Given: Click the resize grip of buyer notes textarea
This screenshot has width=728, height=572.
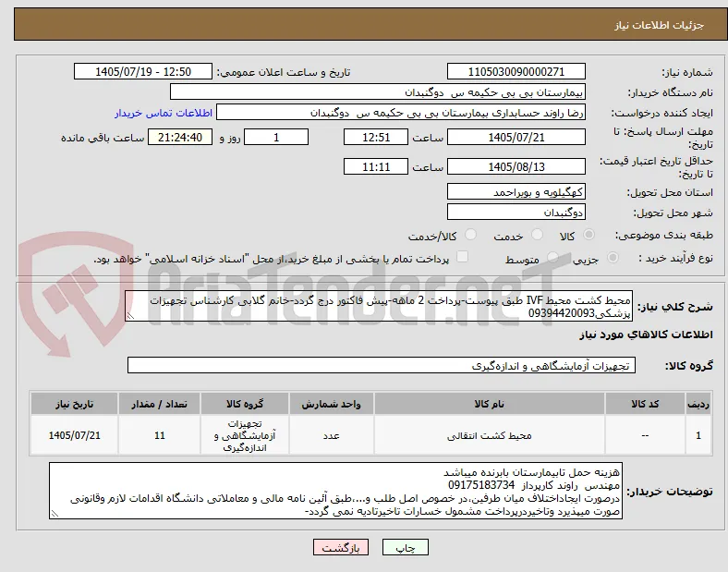Looking at the screenshot, I should 55,514.
